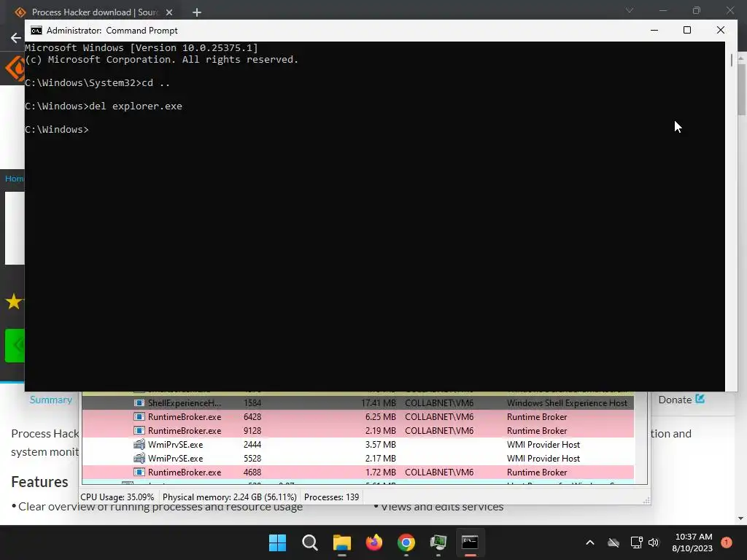The image size is (747, 560).
Task: Open the network status tray icon
Action: click(636, 542)
